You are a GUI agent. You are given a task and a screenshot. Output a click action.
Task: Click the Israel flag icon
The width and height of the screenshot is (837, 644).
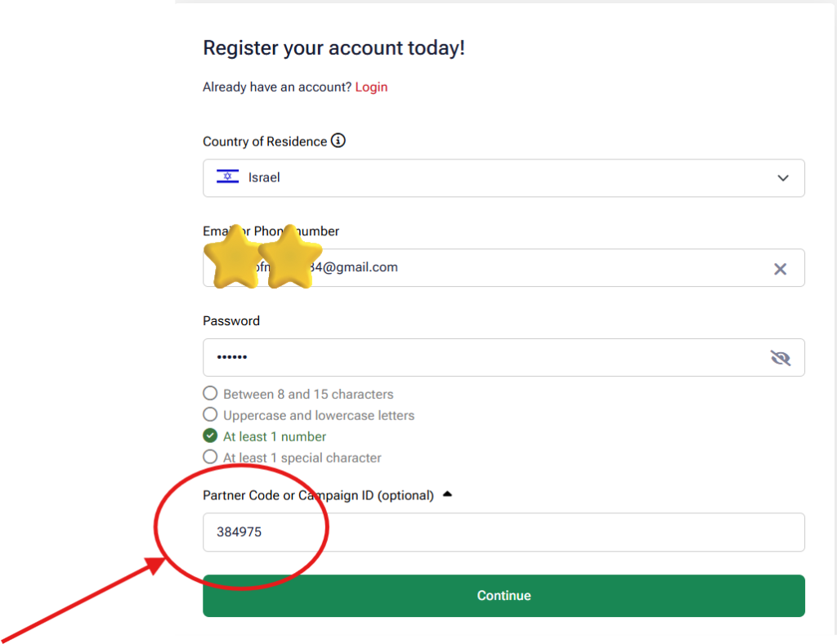pyautogui.click(x=226, y=177)
